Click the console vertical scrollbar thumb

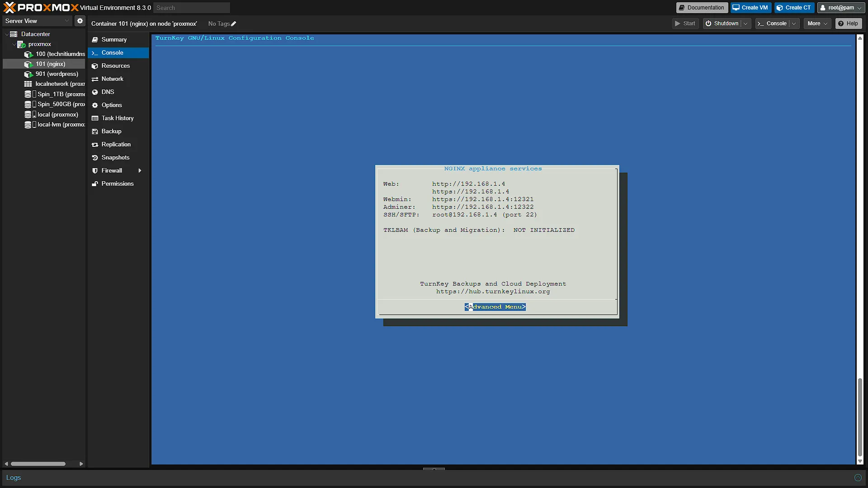coord(860,418)
